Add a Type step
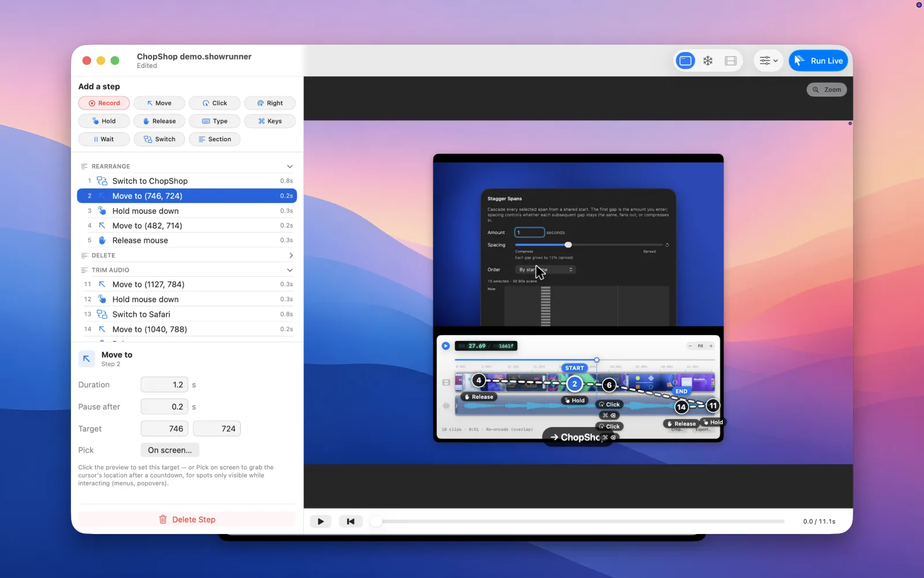The width and height of the screenshot is (924, 578). click(x=214, y=121)
